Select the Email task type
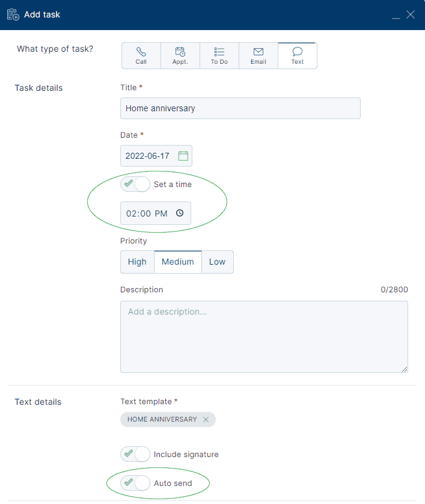 tap(258, 56)
